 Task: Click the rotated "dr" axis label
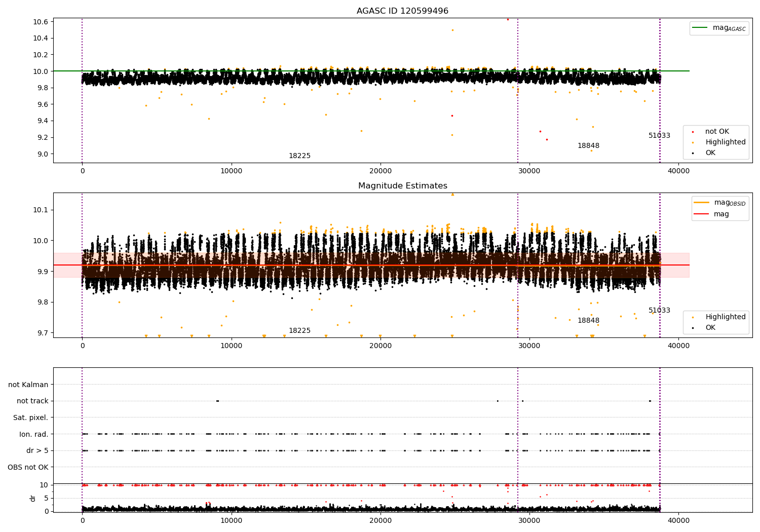point(33,498)
